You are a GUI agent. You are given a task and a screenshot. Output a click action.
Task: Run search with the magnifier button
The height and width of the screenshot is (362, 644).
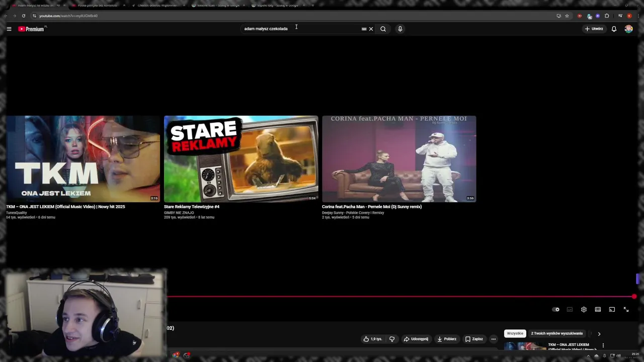[383, 29]
